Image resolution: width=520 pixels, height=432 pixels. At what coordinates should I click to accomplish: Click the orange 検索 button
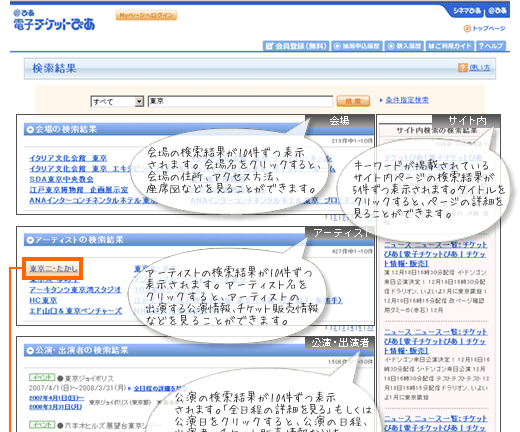click(353, 101)
